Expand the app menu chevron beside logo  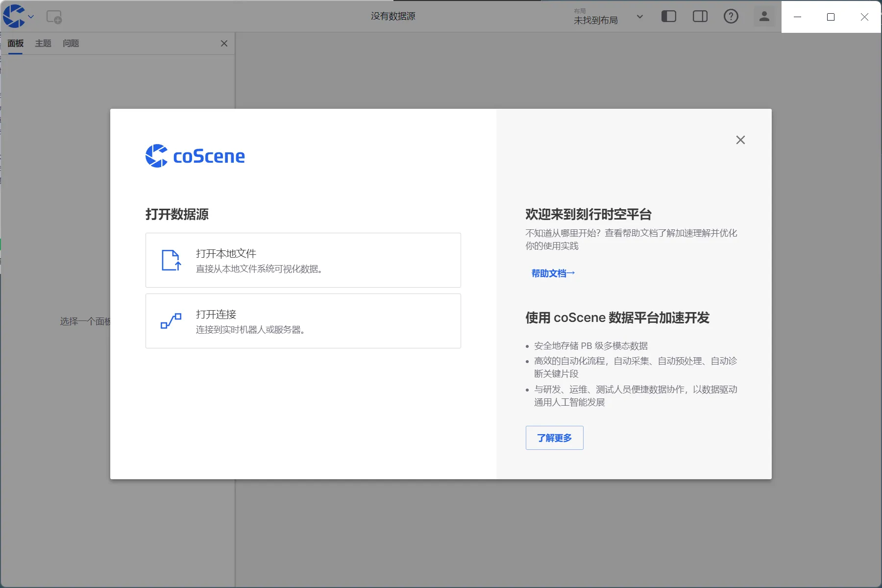31,17
